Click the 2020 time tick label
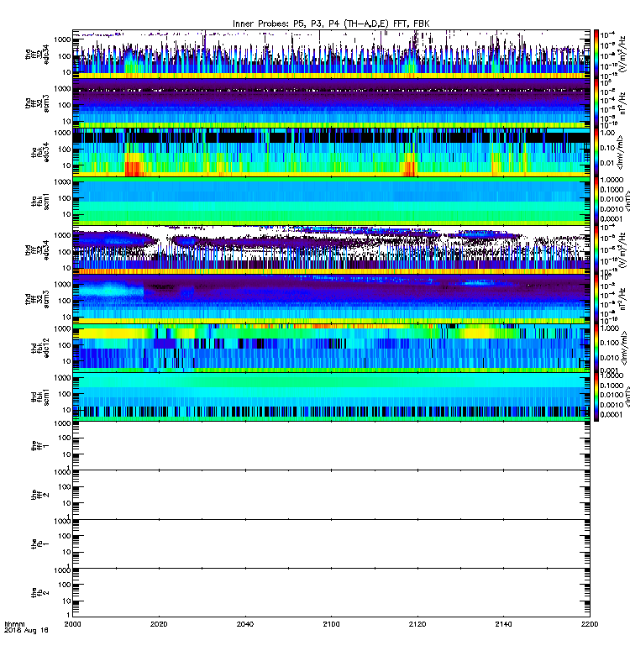Screen dimensions: 630x672 159,624
